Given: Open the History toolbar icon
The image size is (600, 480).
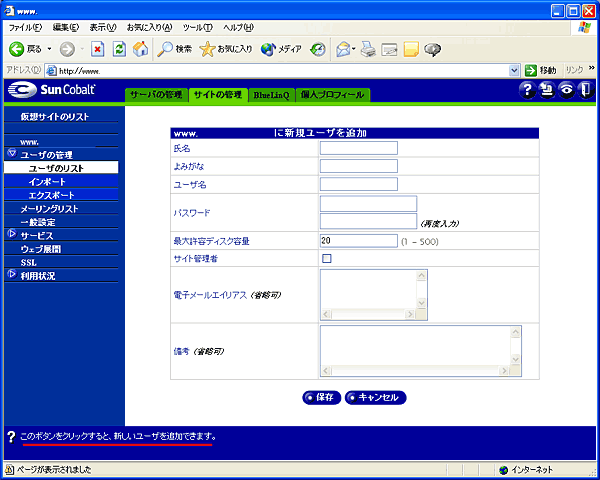Looking at the screenshot, I should pos(318,48).
